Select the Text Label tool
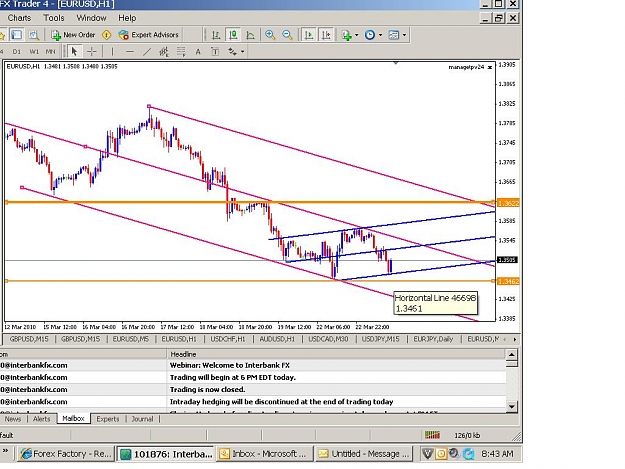 pyautogui.click(x=215, y=51)
